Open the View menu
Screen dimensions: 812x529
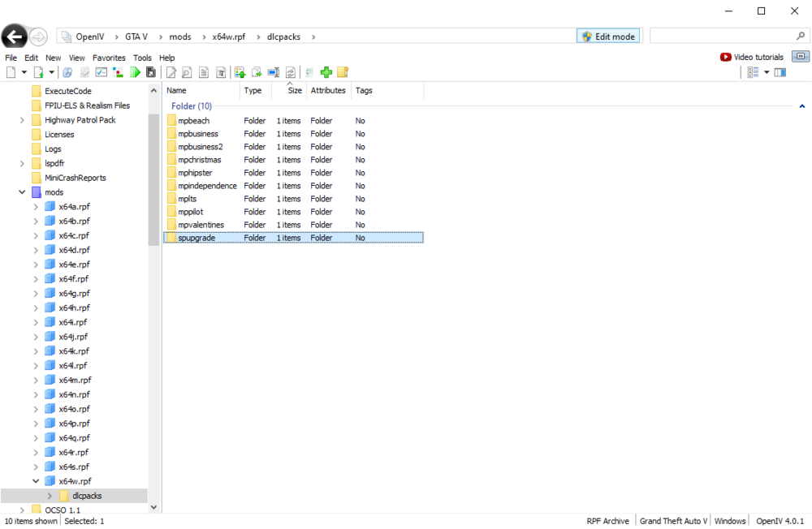click(76, 58)
